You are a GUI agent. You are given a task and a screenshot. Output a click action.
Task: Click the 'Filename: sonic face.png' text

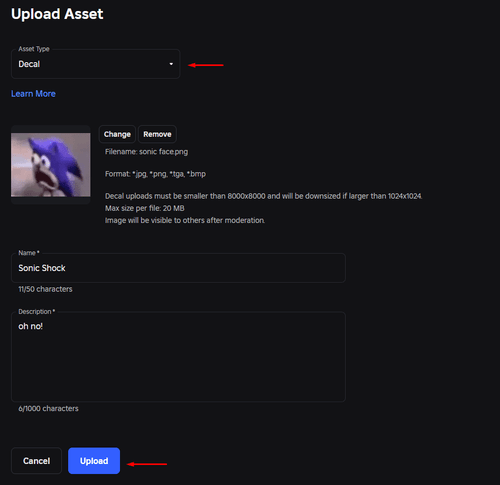(x=146, y=152)
